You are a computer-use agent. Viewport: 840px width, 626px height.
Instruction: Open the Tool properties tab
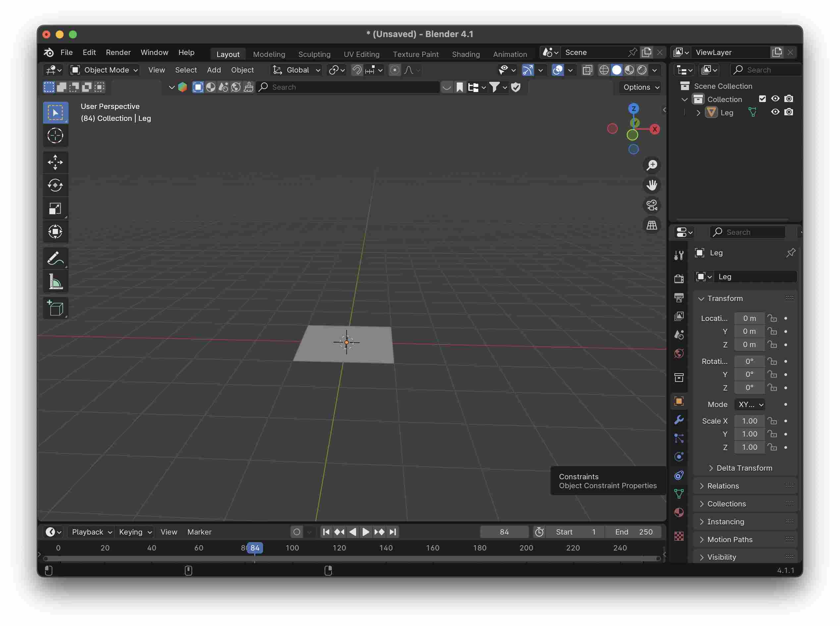pyautogui.click(x=679, y=255)
